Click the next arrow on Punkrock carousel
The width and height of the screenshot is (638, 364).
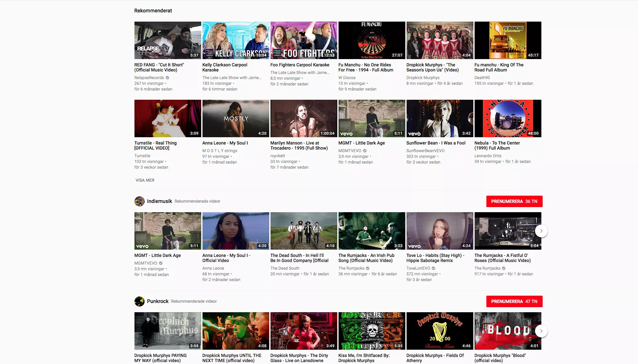coord(542,331)
